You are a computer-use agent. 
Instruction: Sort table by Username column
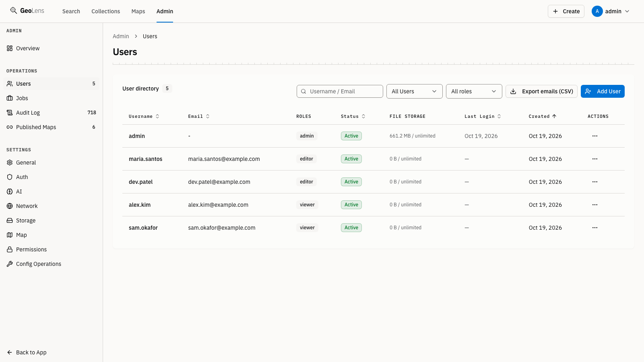coord(144,116)
